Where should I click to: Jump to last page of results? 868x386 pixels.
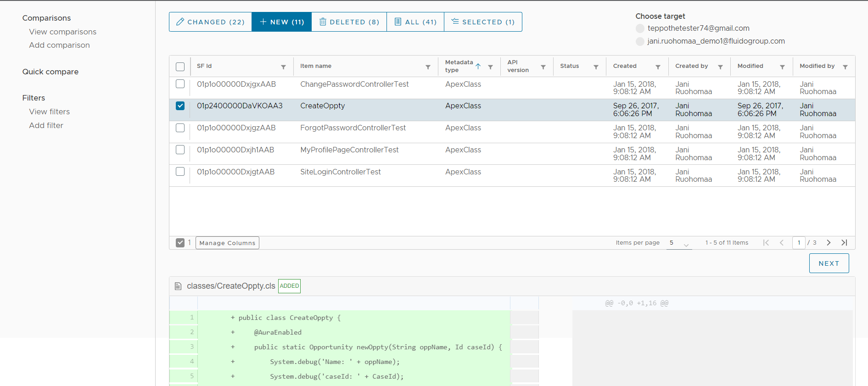pos(844,243)
